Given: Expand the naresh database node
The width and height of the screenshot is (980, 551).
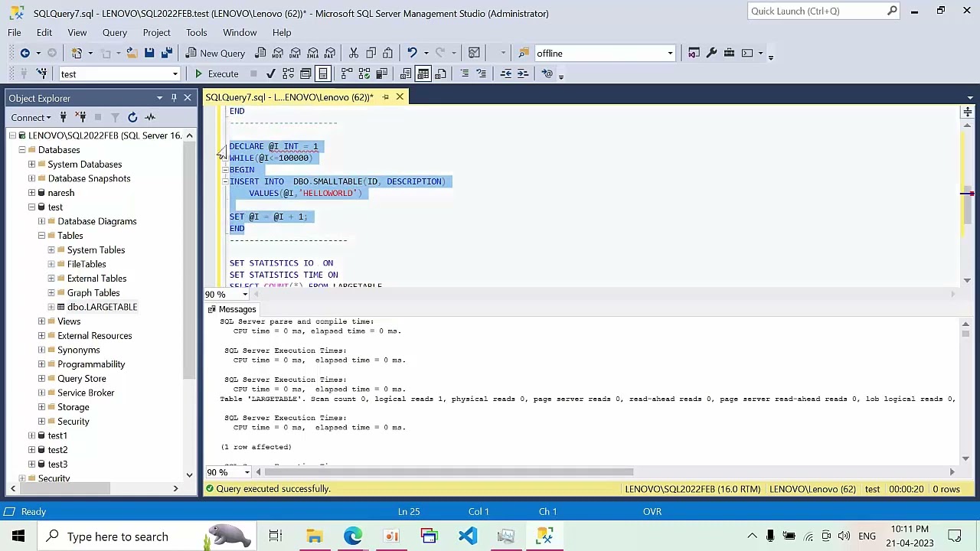Looking at the screenshot, I should coord(31,193).
